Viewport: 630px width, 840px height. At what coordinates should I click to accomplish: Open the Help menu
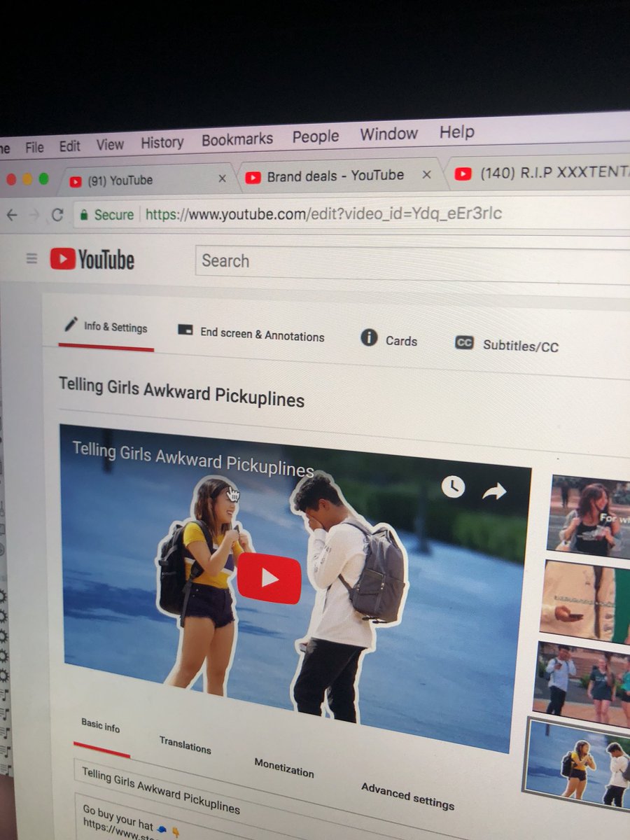457,132
